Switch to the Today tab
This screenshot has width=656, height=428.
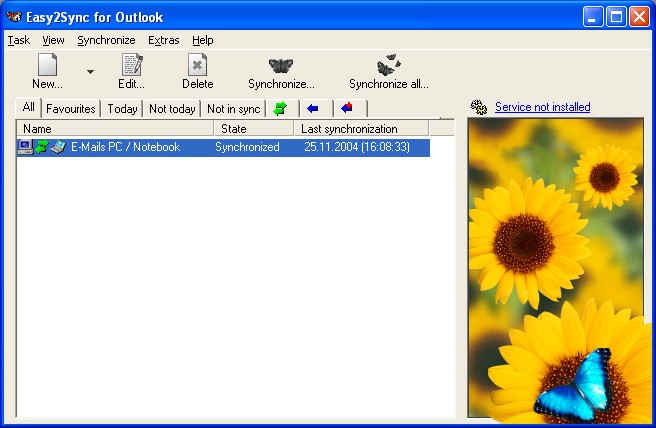pos(122,108)
